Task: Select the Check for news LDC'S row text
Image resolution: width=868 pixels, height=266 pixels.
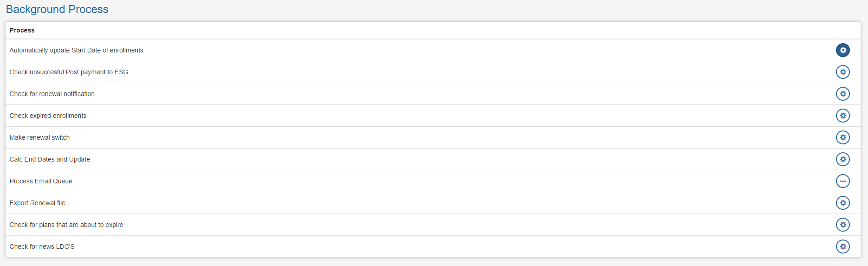Action: click(x=42, y=247)
